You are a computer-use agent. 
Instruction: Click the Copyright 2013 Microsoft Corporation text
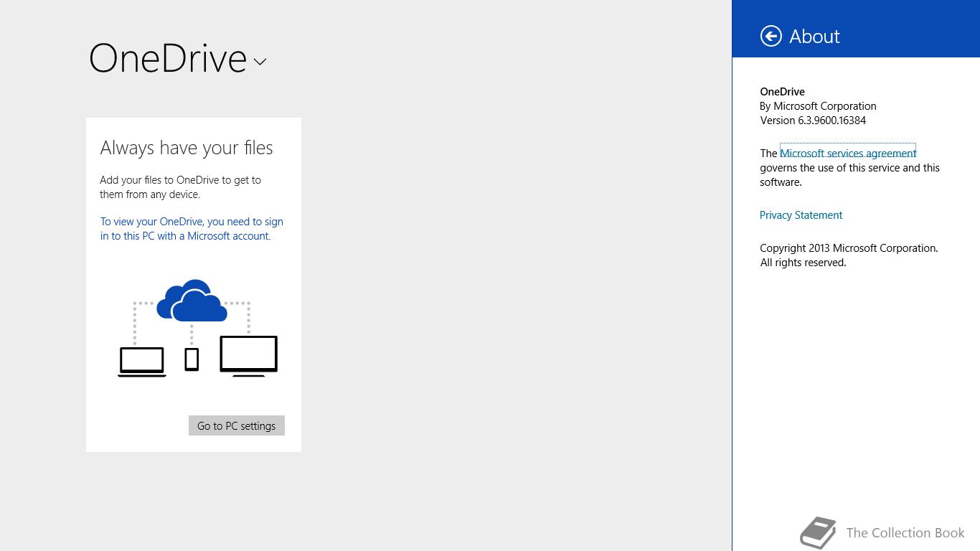849,255
